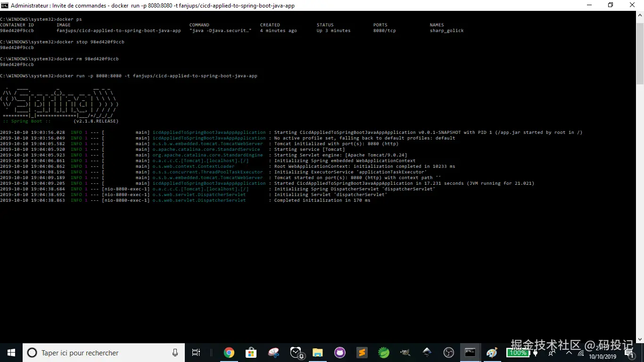Click the container name 'sharp_golick'
This screenshot has width=644, height=362.
[x=447, y=31]
